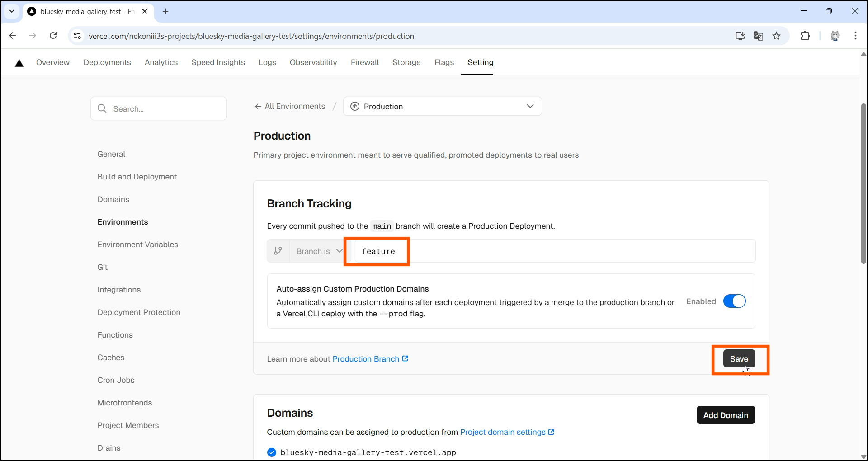Open General settings in sidebar
This screenshot has width=868, height=461.
click(111, 154)
